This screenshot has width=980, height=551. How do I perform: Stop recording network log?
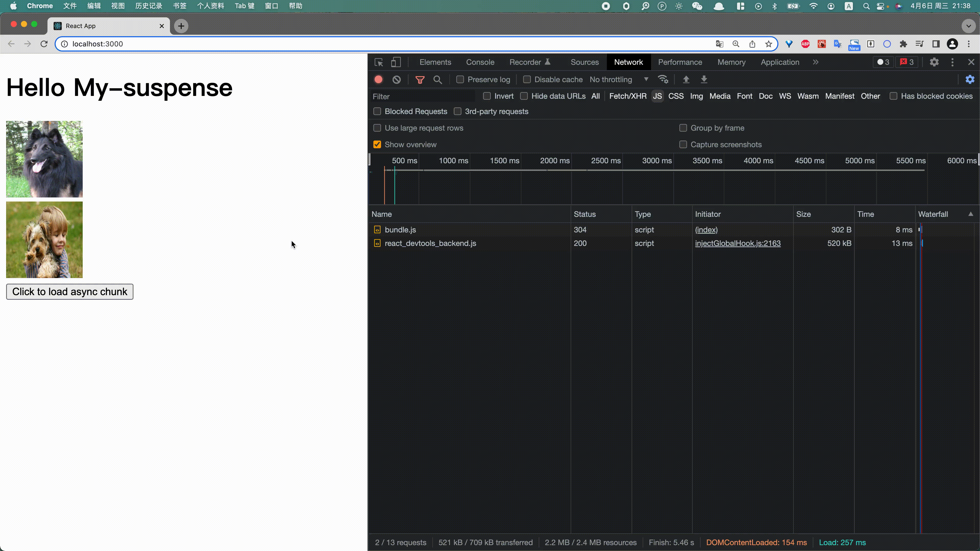378,80
